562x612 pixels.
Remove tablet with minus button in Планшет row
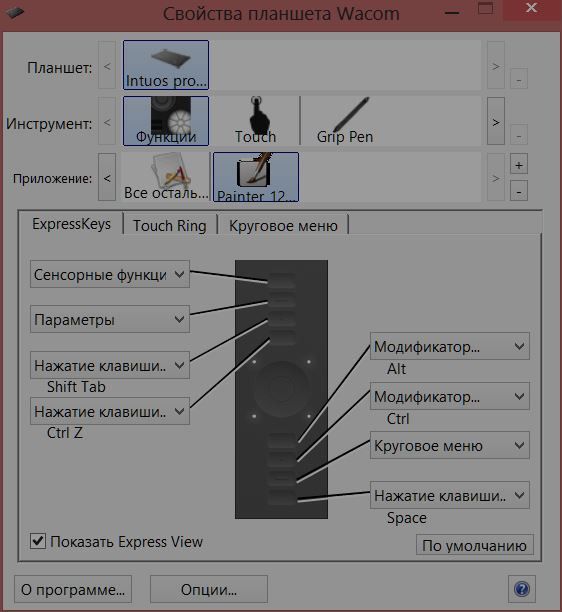click(x=519, y=80)
